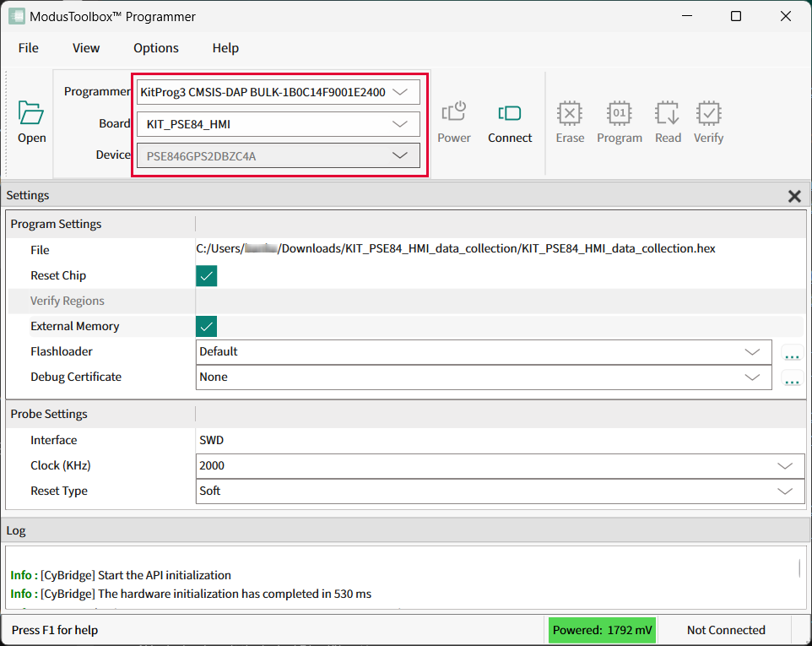Open the Options menu
The image size is (812, 646).
pos(156,48)
